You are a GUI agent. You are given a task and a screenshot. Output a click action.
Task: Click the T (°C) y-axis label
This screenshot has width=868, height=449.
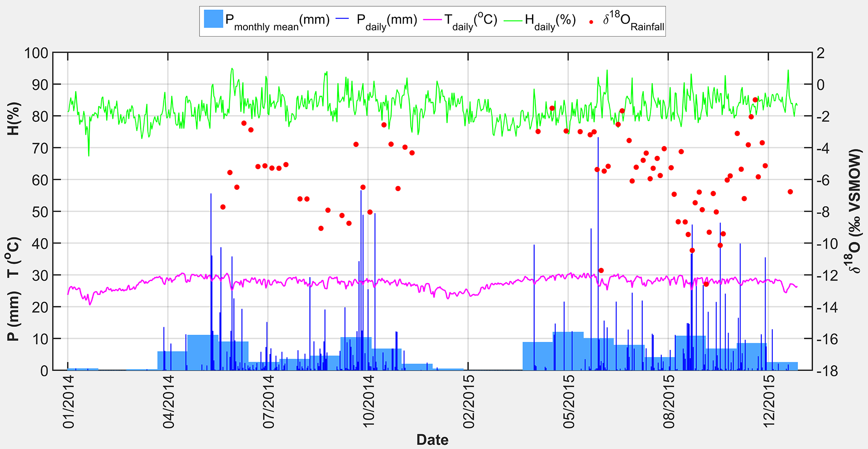(13, 257)
